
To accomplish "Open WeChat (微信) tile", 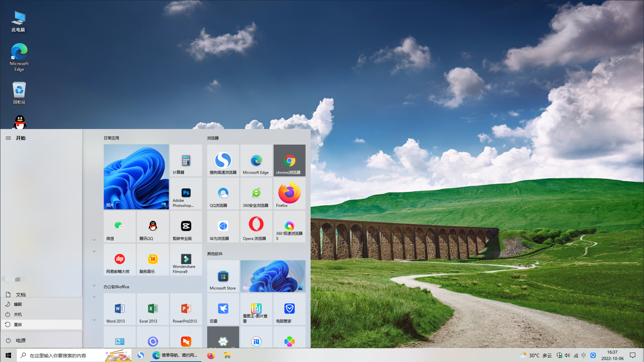I will coord(119,227).
